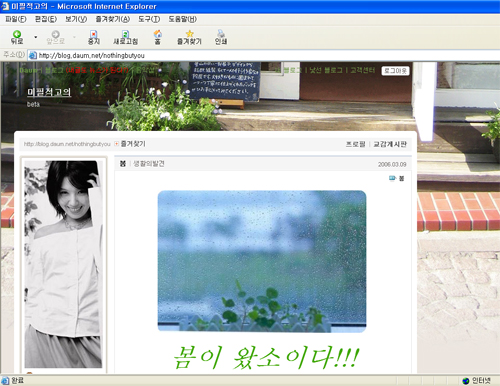Open the 교감게시판 link
Viewport: 500px width, 386px height.
coord(390,144)
